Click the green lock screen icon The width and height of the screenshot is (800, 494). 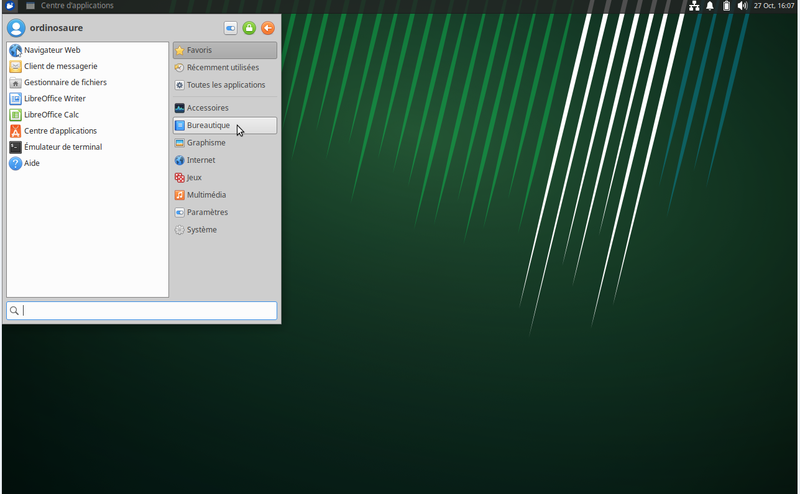(x=249, y=28)
